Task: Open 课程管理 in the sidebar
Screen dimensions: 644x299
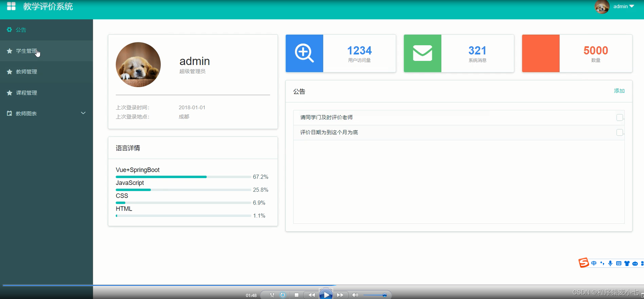Action: [x=46, y=93]
